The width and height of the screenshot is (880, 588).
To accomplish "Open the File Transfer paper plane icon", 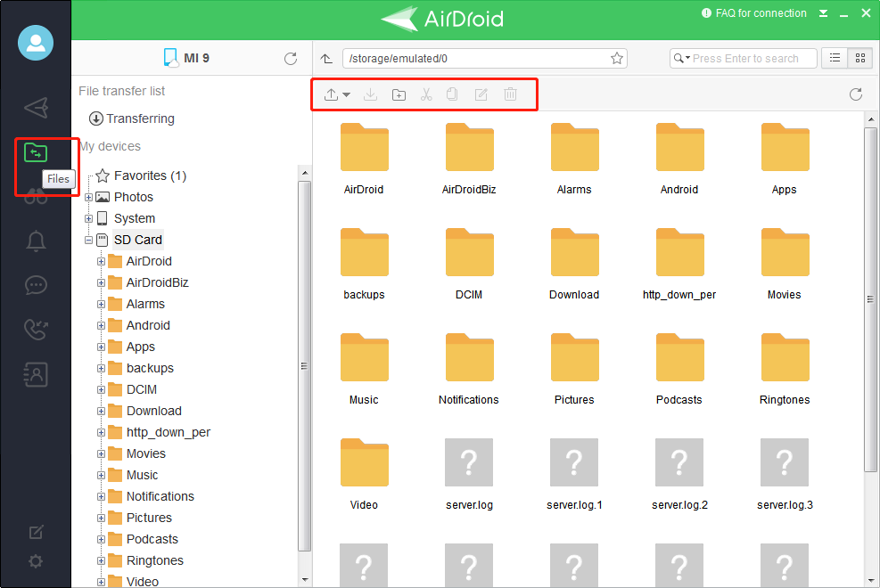I will 36,108.
